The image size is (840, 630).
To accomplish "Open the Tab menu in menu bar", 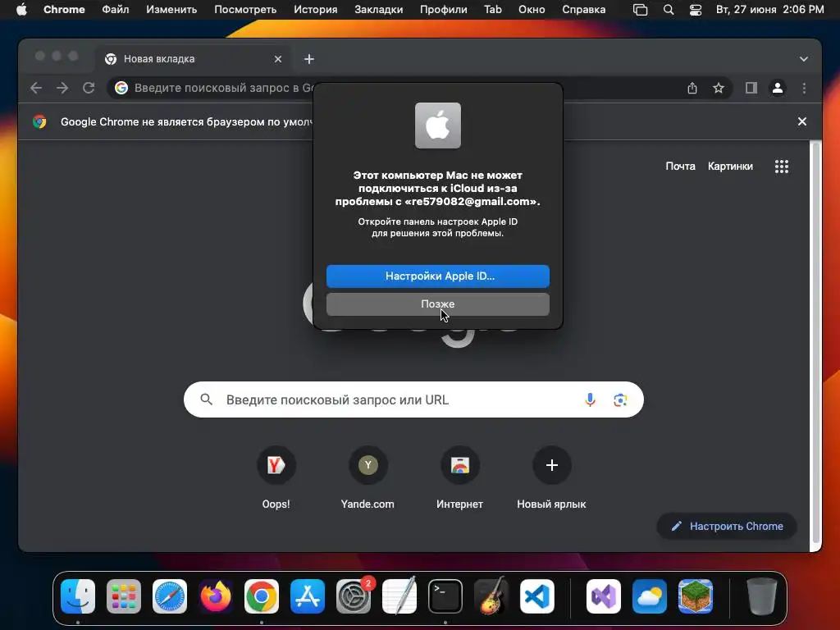I will (x=493, y=10).
